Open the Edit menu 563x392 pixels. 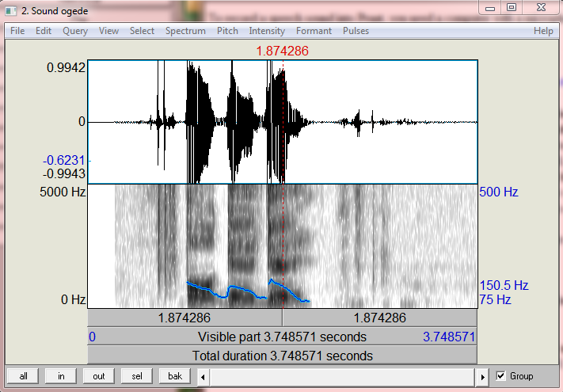tap(43, 31)
